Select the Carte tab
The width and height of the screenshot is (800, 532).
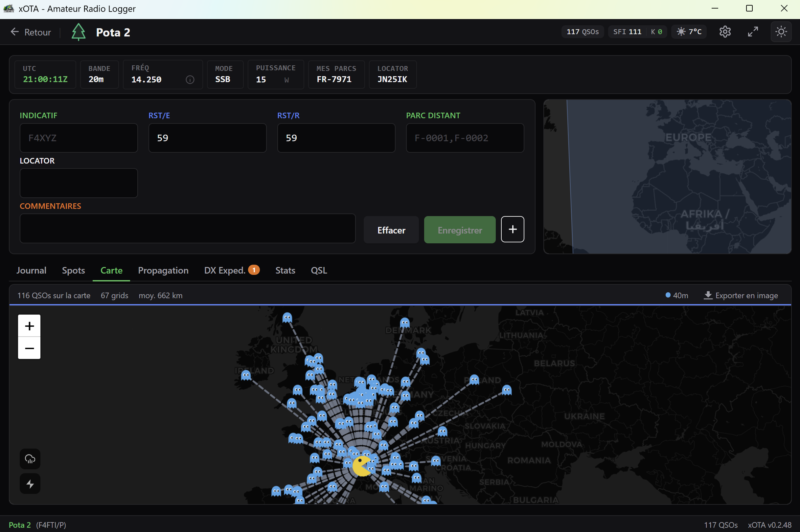tap(111, 270)
